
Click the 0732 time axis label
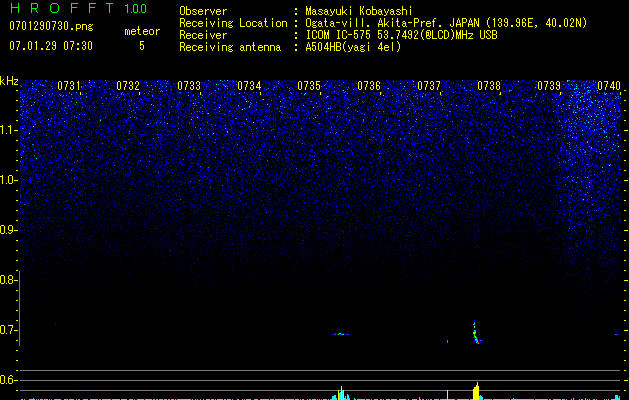[128, 86]
